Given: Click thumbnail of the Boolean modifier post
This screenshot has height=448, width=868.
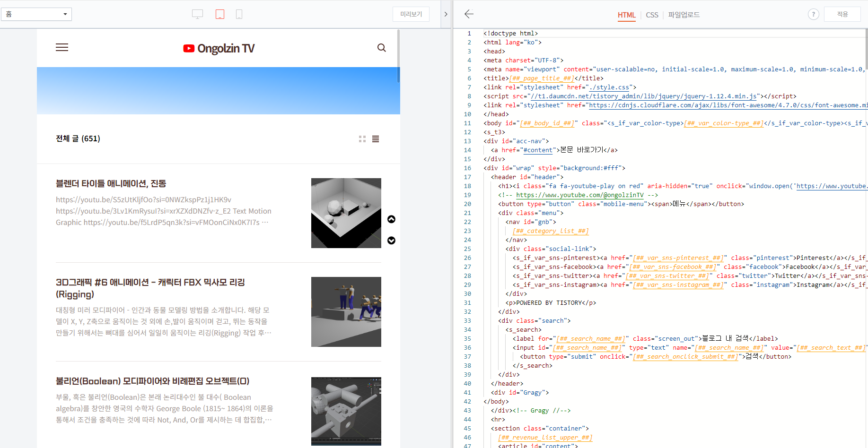Looking at the screenshot, I should click(x=346, y=411).
